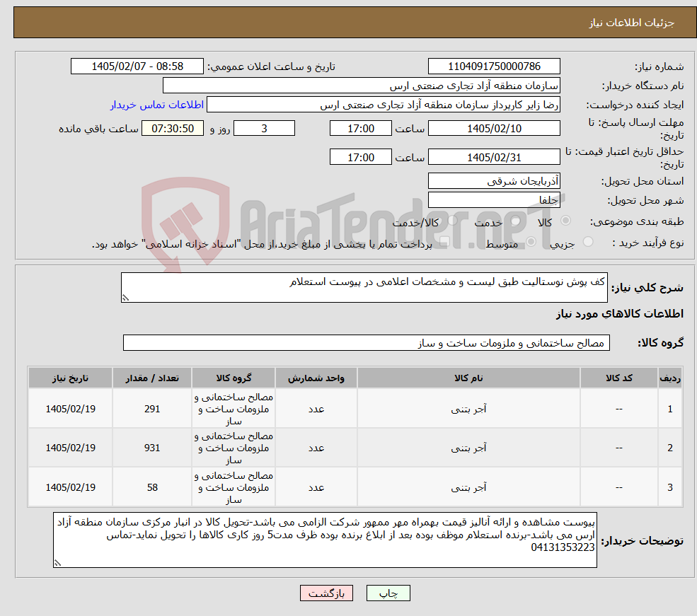Click quantity 58 in row 3
697x616 pixels.
click(x=152, y=487)
